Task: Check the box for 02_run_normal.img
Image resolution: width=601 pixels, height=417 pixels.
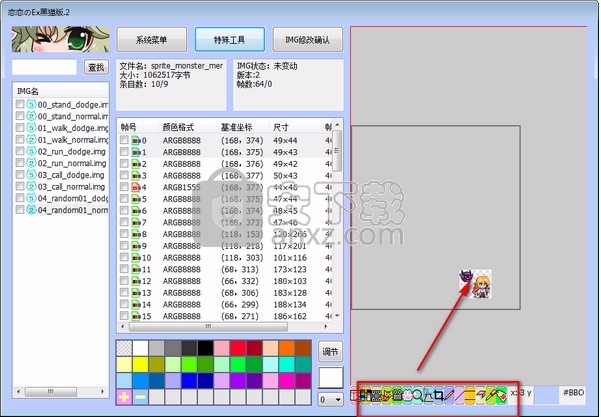Action: [20, 163]
